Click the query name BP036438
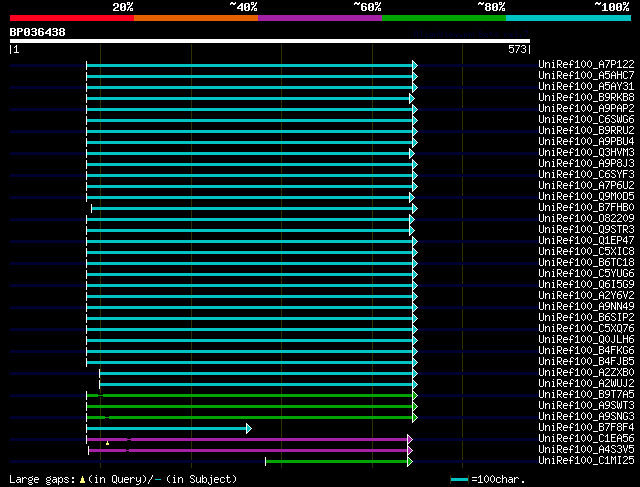 (38, 32)
